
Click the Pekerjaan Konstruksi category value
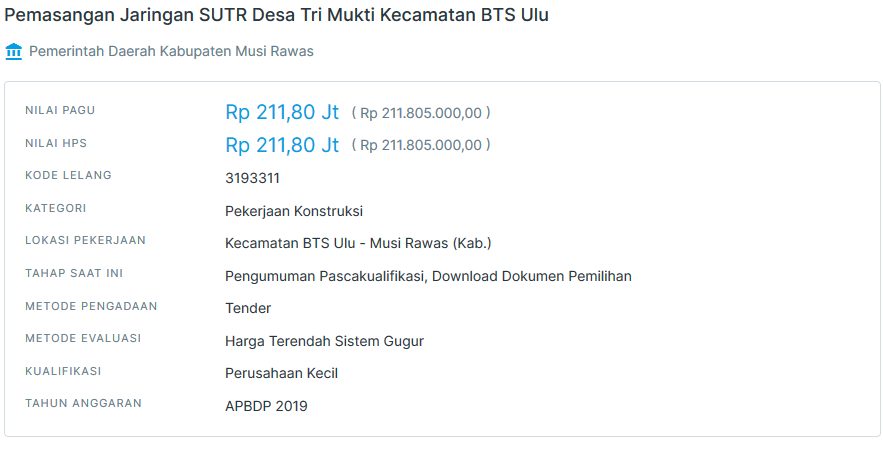(294, 211)
